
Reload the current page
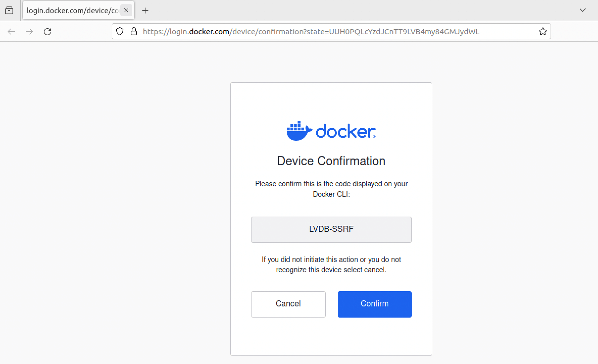click(x=47, y=32)
